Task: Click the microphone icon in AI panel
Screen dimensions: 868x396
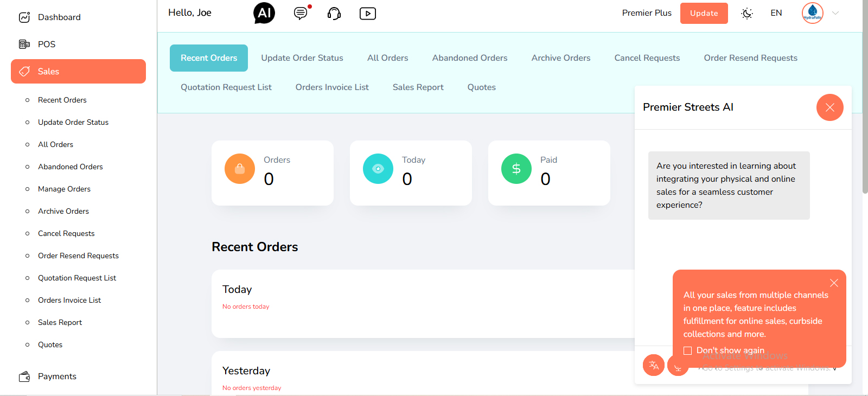Action: (x=678, y=367)
